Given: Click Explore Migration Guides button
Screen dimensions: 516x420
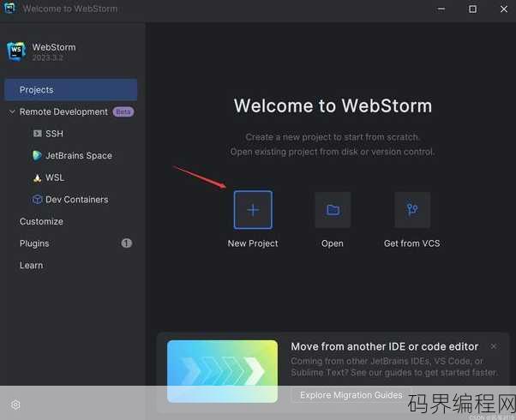Looking at the screenshot, I should pos(351,395).
